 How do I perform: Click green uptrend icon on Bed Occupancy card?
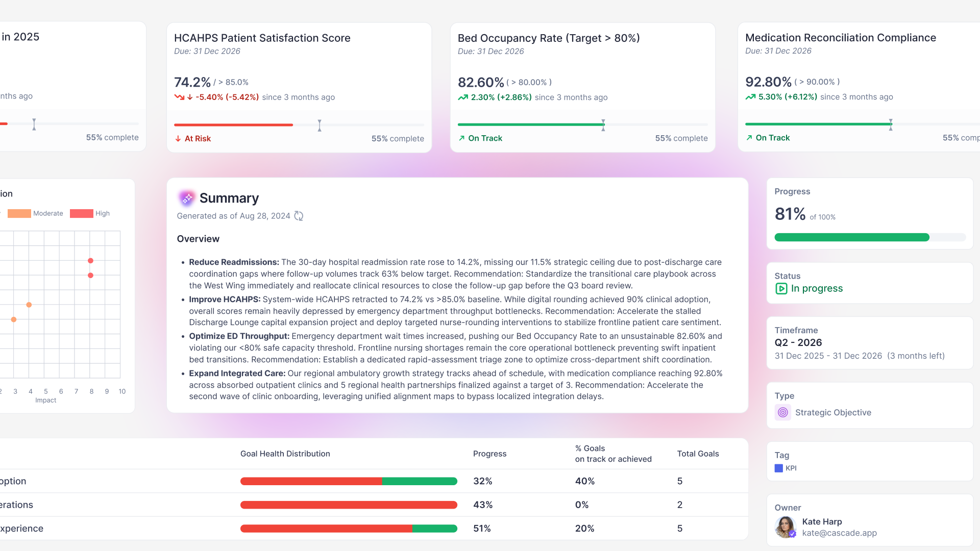pyautogui.click(x=463, y=97)
